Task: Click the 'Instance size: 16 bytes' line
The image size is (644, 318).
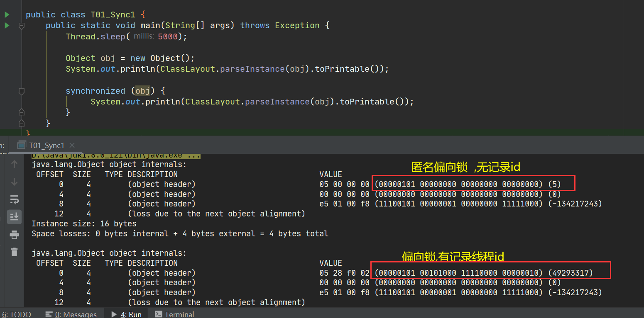Action: click(84, 223)
